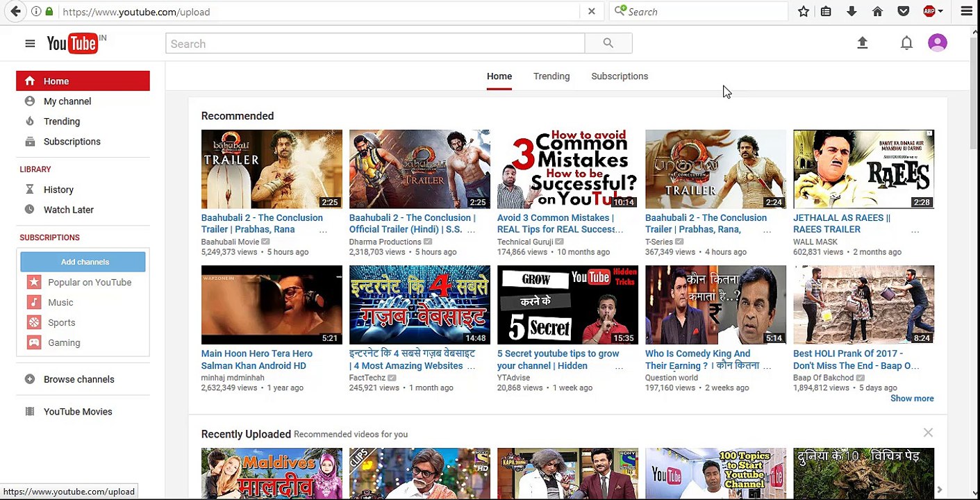The height and width of the screenshot is (500, 980).
Task: Select the Home tab above Recommended
Action: coord(499,76)
